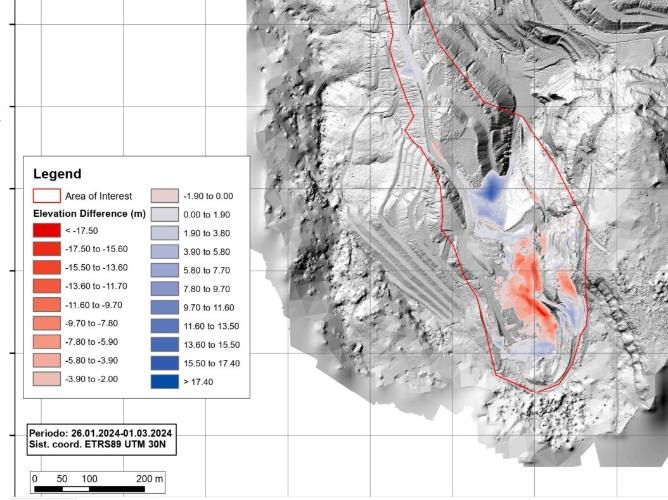Click the swatch for '-1.90 to 0.00'
This screenshot has height=500, width=668.
tap(165, 196)
